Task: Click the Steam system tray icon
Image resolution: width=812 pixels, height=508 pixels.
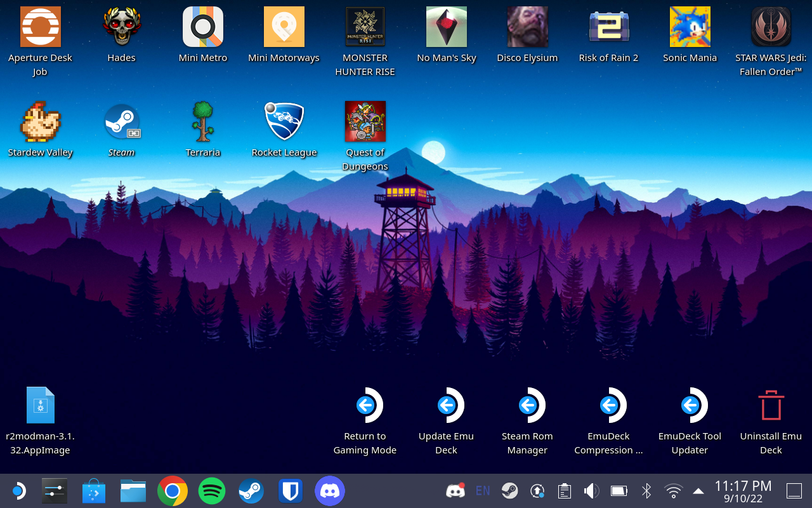Action: [x=510, y=491]
